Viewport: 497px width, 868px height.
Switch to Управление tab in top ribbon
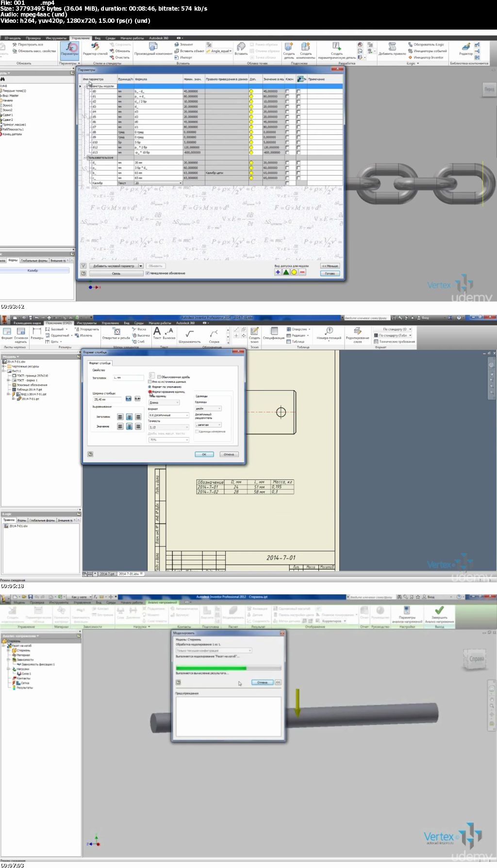click(x=81, y=38)
